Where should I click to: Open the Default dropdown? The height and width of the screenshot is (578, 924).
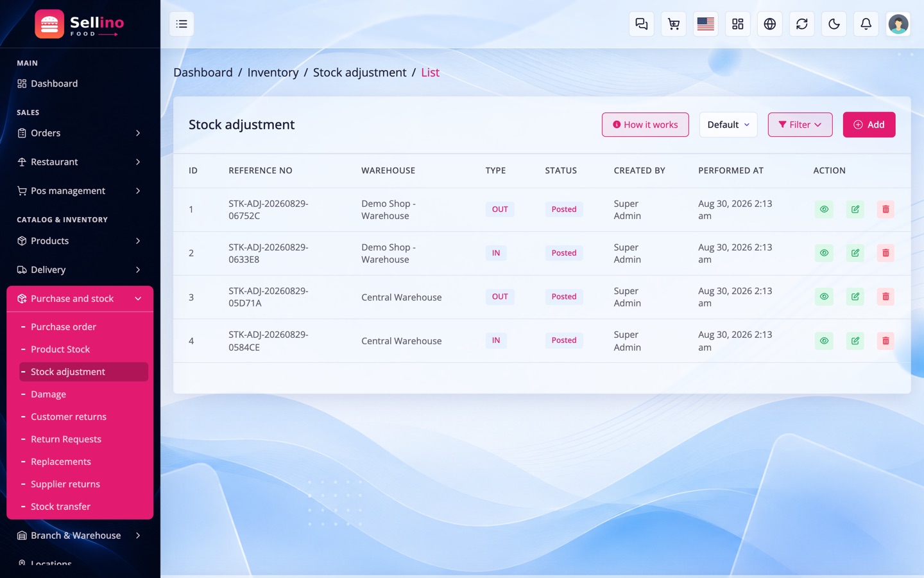(x=728, y=125)
